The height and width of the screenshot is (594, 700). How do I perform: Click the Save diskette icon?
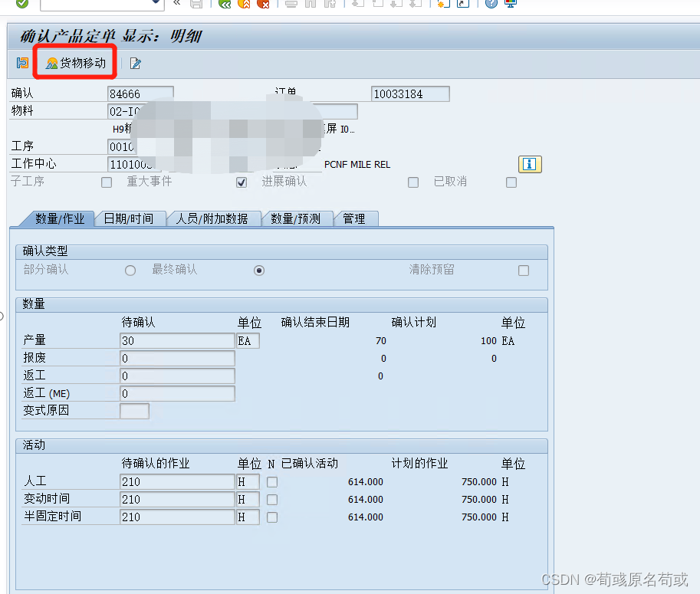tap(196, 4)
